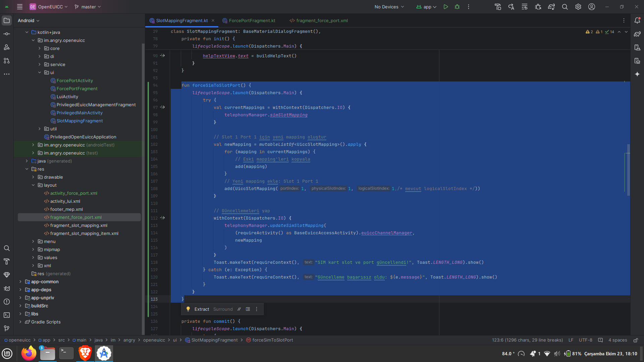Switch to fragment_force_port.xml tab
Screen dimensions: 644x362
point(321,20)
